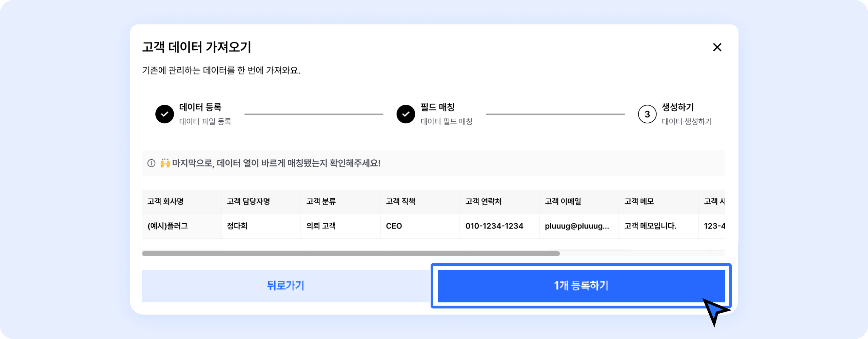This screenshot has height=339, width=868.
Task: Close the 고객 데이터 가져오기 dialog
Action: tap(717, 47)
